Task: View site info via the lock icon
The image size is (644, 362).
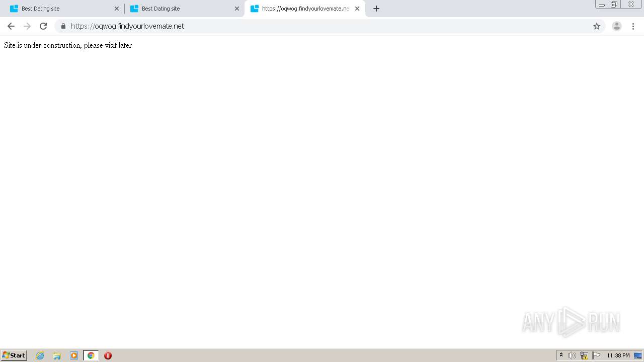Action: point(63,26)
